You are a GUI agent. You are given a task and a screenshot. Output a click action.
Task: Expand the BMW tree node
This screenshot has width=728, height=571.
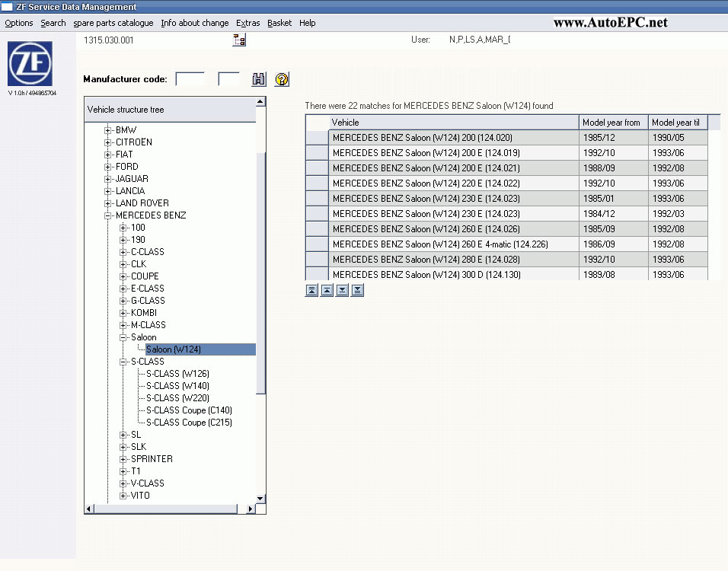pos(108,130)
